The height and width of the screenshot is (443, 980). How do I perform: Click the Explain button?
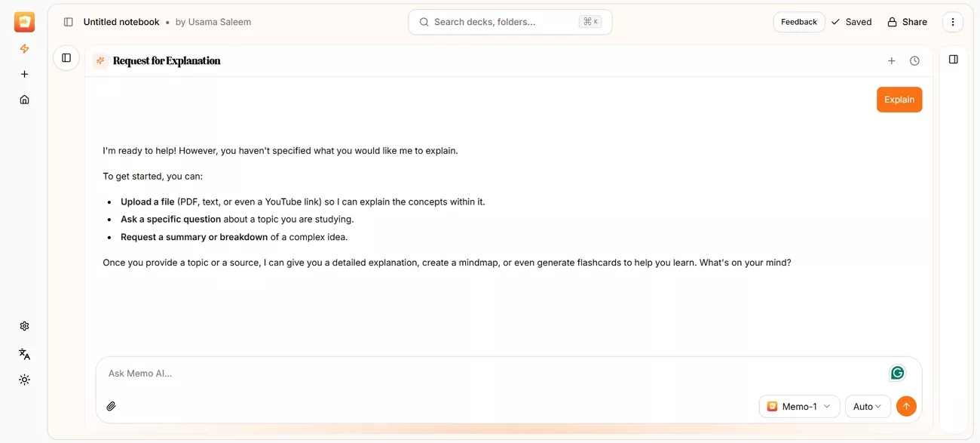coord(899,99)
